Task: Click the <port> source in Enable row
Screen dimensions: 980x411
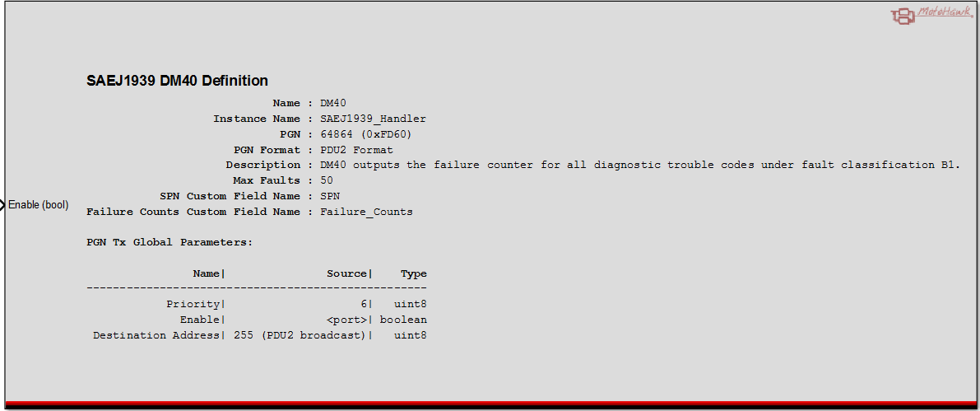Action: (347, 320)
